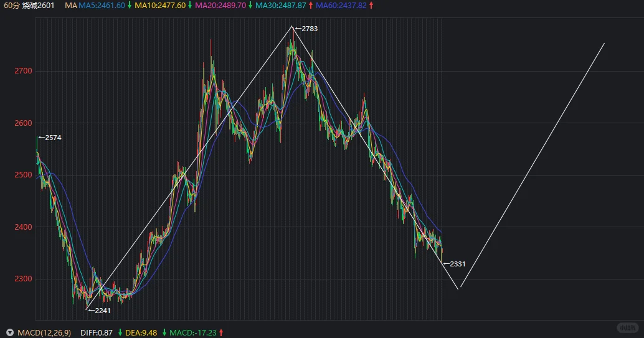The height and width of the screenshot is (338, 644).
Task: Click the 60分 period label
Action: coord(11,6)
